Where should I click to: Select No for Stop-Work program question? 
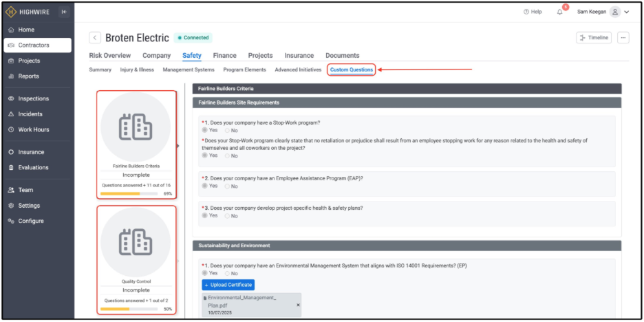(x=227, y=131)
